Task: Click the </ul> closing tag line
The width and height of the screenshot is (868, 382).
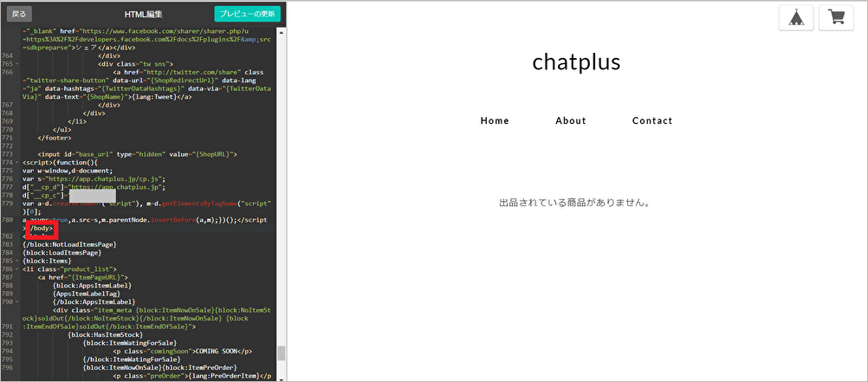Action: (x=62, y=130)
